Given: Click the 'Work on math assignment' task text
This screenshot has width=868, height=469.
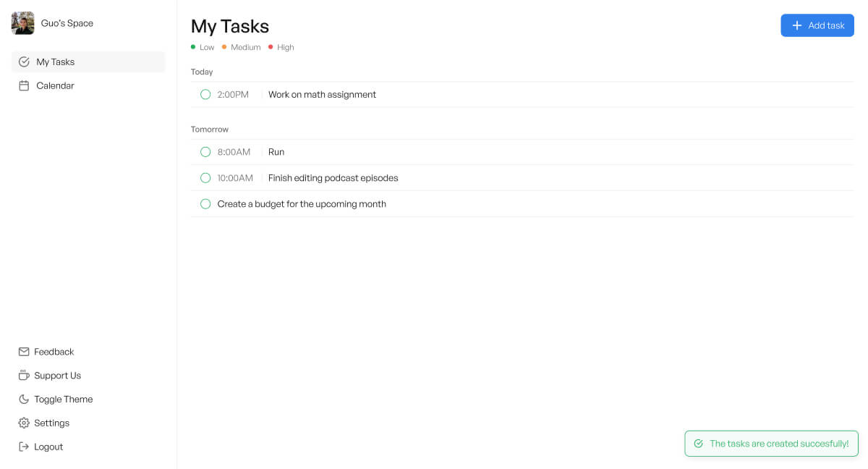Looking at the screenshot, I should [322, 94].
